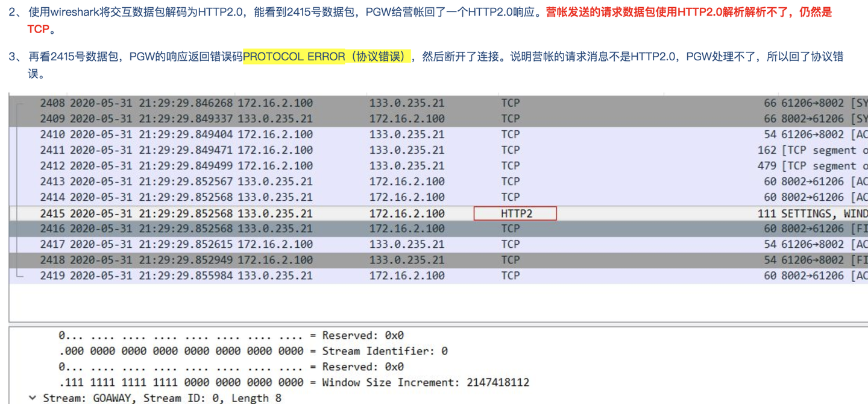The height and width of the screenshot is (404, 868).
Task: Select packet 2412 row
Action: tap(439, 166)
